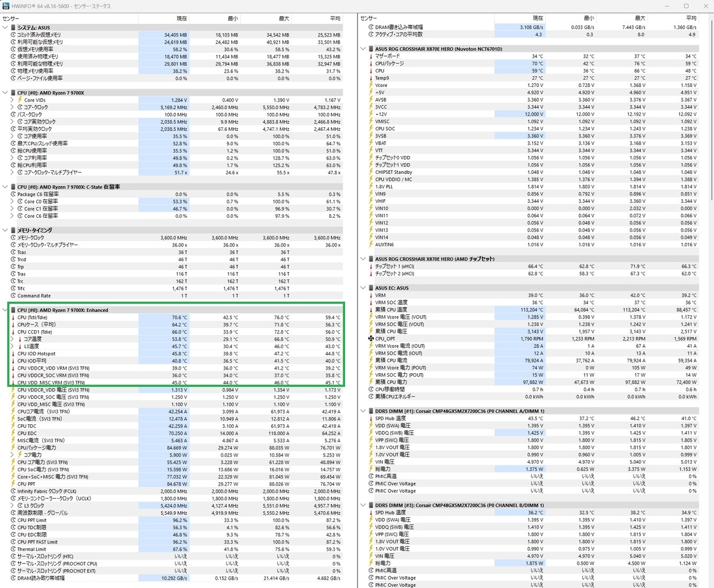Click clock icon beside Command Rate row
714x588 pixels.
13,295
